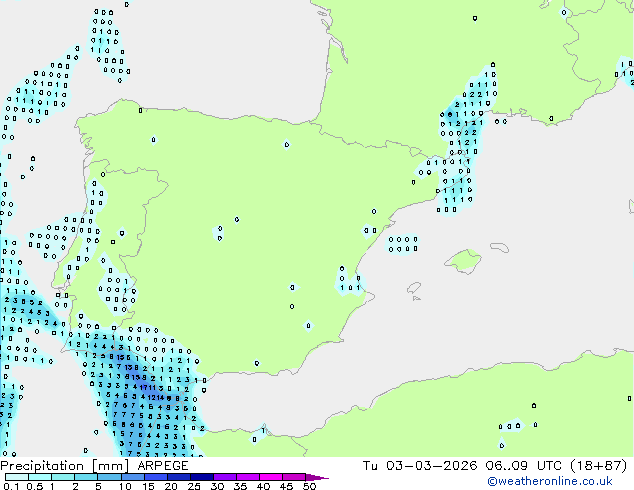Select the 30–35 mm purple legend box
Viewport: 634px width, 490px height.
point(225,477)
